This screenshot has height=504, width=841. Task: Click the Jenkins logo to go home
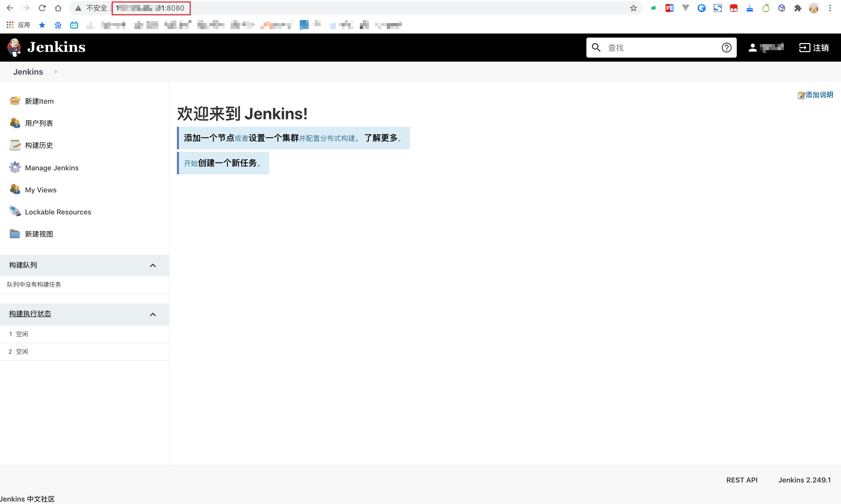pos(47,47)
